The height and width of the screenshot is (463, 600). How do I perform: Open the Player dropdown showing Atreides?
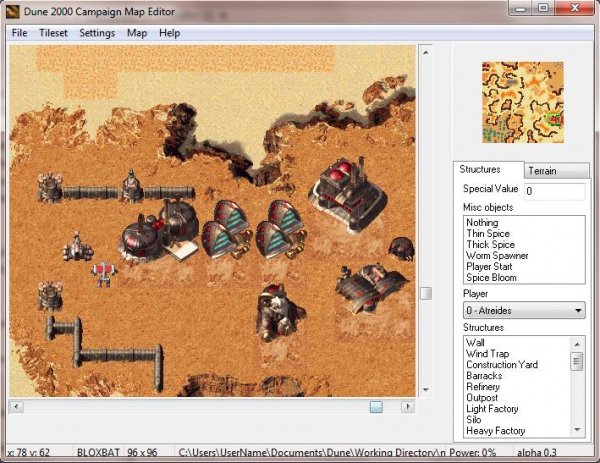pyautogui.click(x=524, y=310)
